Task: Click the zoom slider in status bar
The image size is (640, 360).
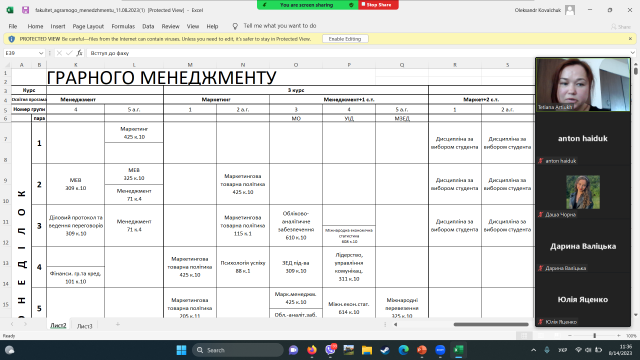Action: coord(594,336)
